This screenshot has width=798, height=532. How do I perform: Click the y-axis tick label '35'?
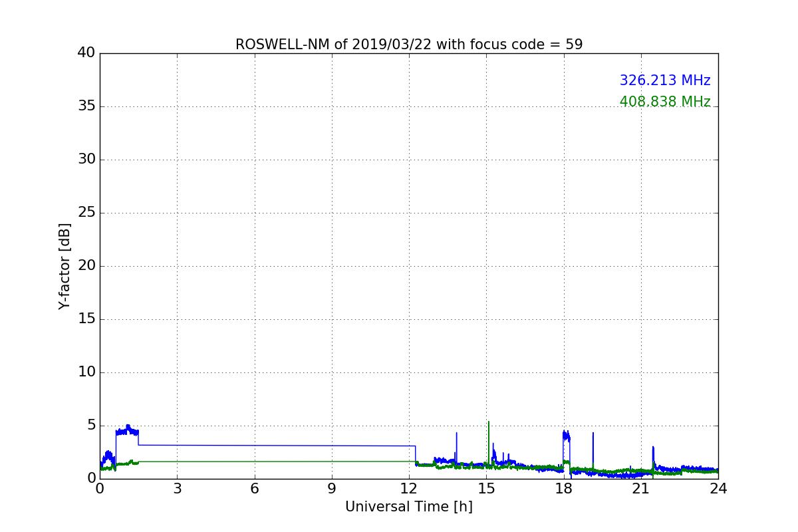click(86, 106)
